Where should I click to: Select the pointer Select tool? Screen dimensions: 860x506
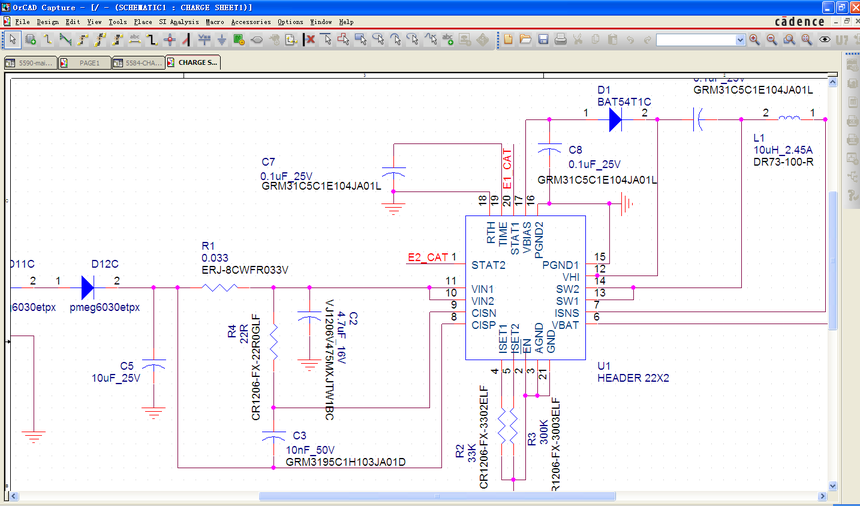(13, 39)
